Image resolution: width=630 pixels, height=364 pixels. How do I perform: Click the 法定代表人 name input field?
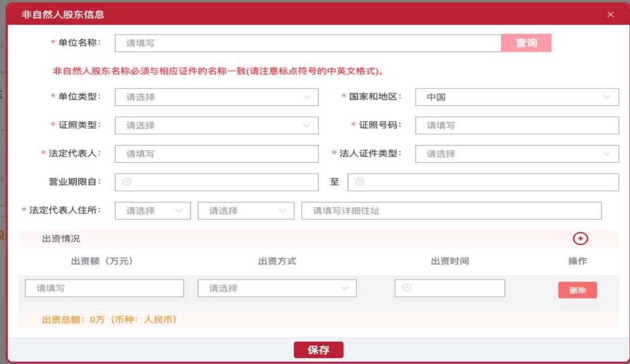216,154
